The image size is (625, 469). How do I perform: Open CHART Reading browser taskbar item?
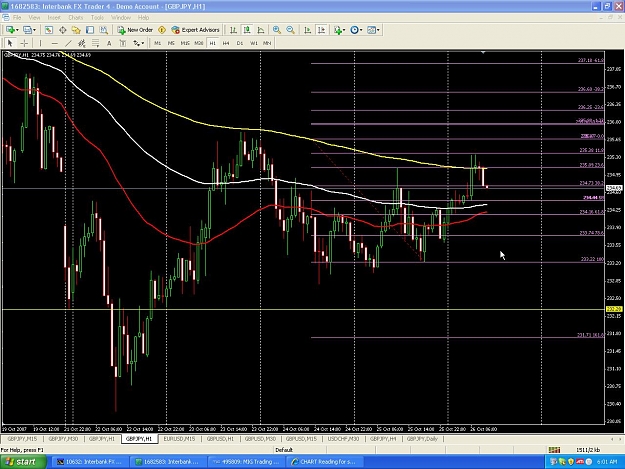(324, 462)
